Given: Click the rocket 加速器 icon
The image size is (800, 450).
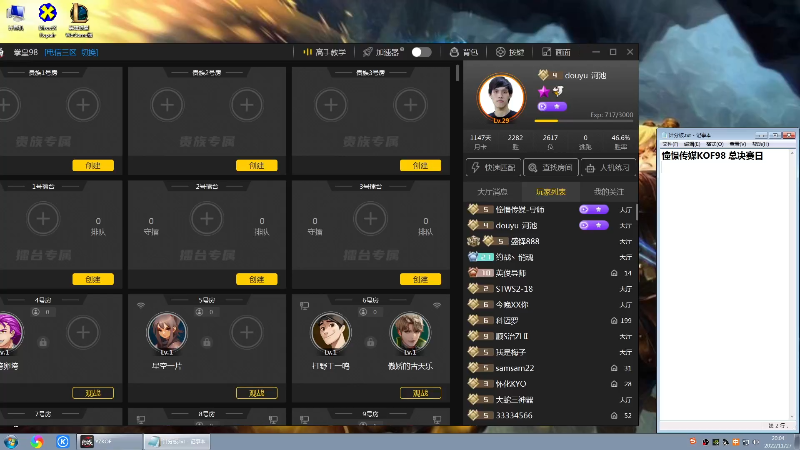Looking at the screenshot, I should [x=367, y=52].
